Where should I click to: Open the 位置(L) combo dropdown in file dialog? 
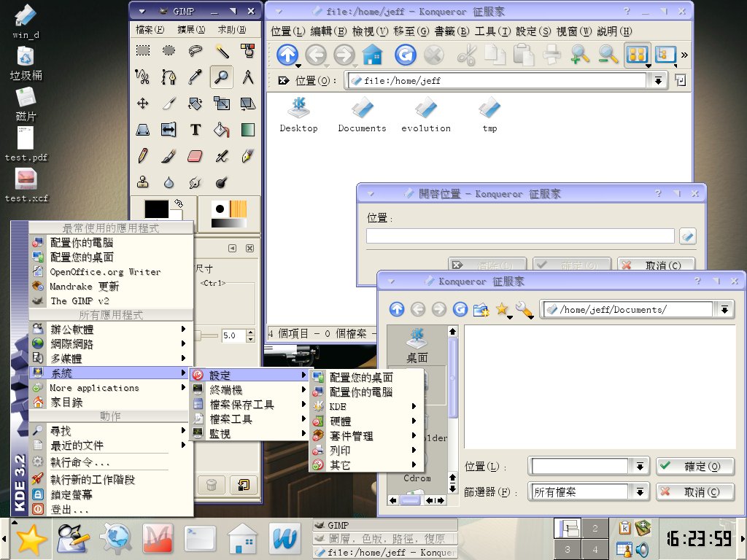[640, 466]
